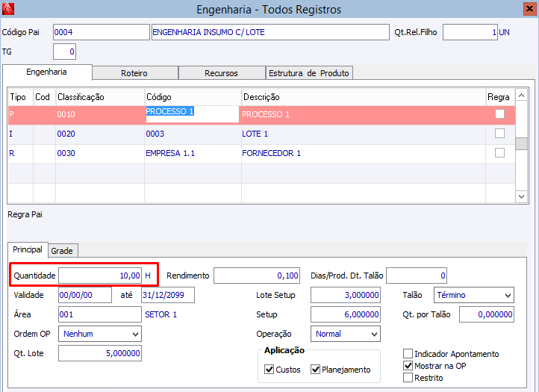Check Regra box in LOTE 1 row
The height and width of the screenshot is (392, 539).
tap(499, 134)
